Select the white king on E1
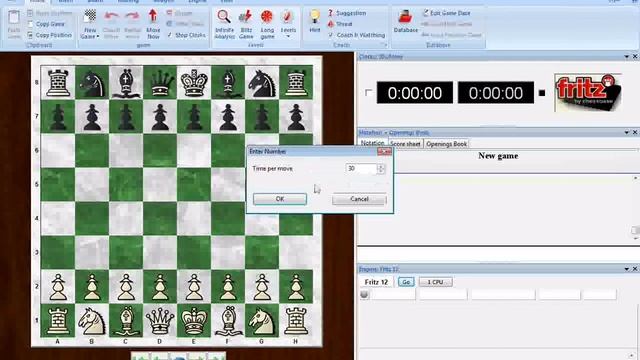 point(194,320)
